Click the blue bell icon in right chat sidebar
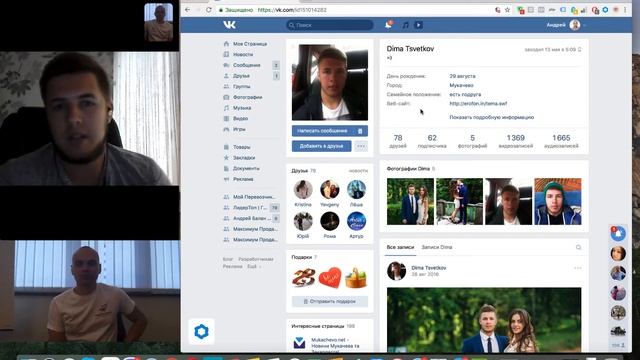 pyautogui.click(x=618, y=234)
